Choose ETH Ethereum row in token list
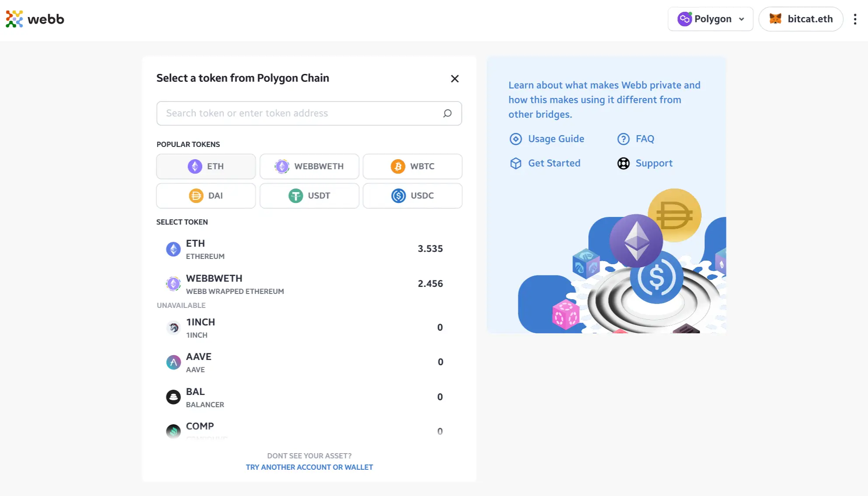This screenshot has height=496, width=868. pyautogui.click(x=309, y=249)
